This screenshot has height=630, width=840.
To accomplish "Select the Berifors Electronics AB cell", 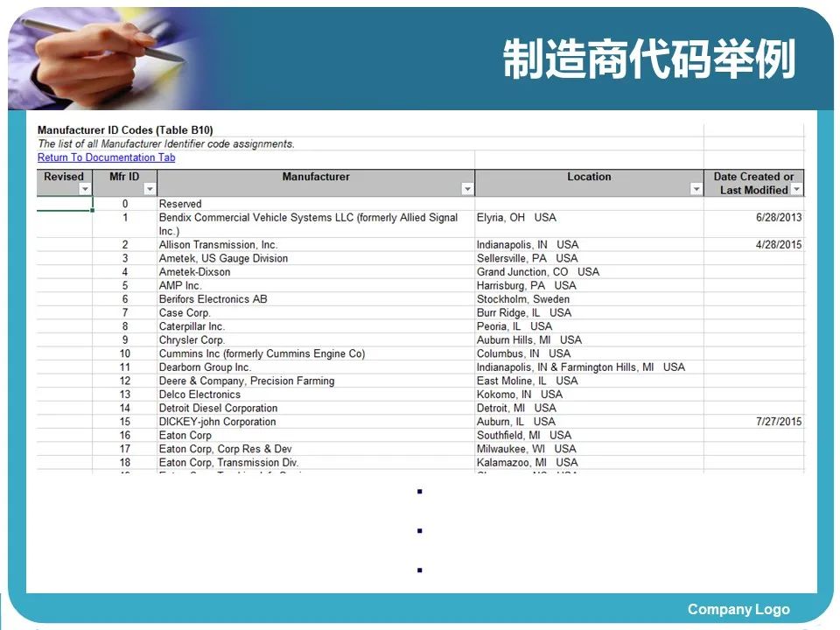I will [x=316, y=299].
